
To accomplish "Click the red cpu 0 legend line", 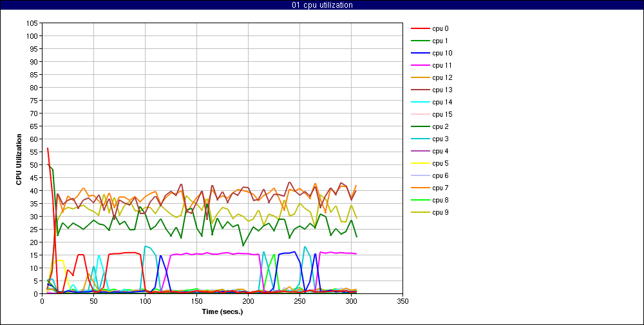I will click(x=420, y=29).
